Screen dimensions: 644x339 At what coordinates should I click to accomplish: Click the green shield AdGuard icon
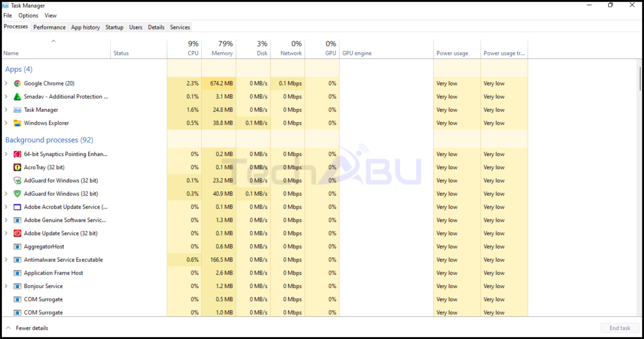point(17,194)
